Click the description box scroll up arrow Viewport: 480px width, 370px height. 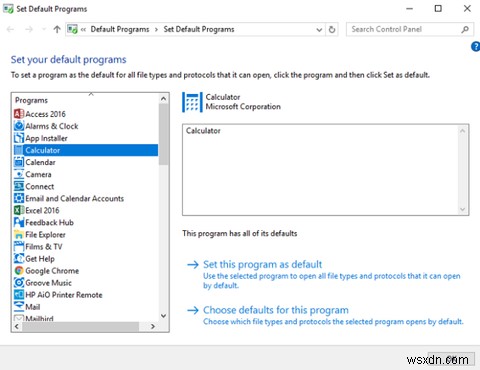click(x=462, y=131)
